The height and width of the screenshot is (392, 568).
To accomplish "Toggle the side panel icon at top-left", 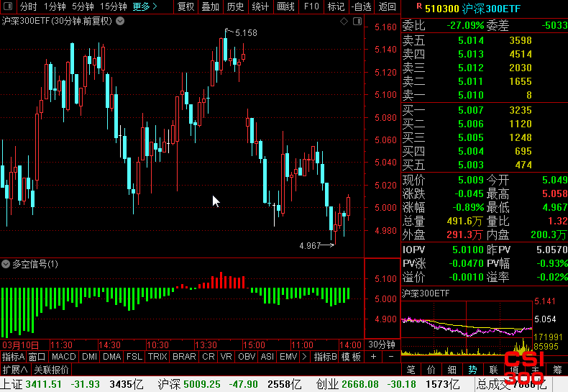I will pyautogui.click(x=8, y=6).
